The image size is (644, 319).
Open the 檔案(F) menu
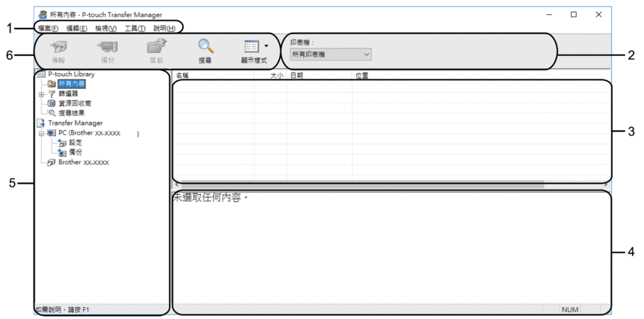(x=48, y=28)
